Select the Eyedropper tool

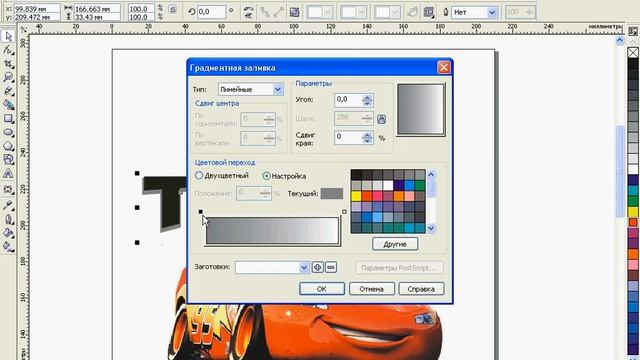(8, 205)
